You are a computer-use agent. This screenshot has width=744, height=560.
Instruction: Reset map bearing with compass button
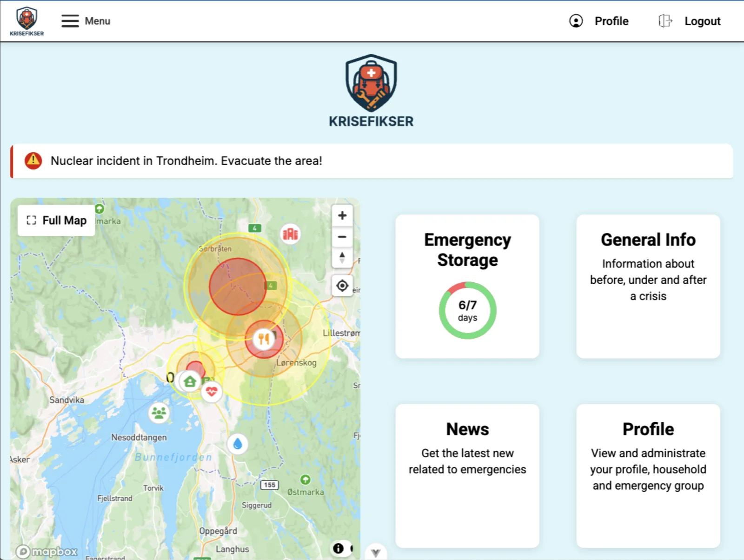pyautogui.click(x=342, y=258)
